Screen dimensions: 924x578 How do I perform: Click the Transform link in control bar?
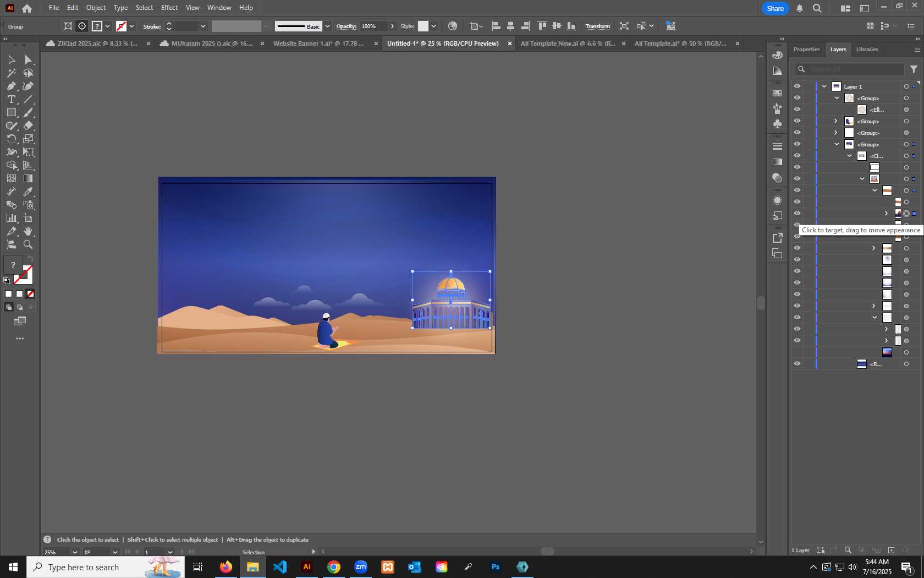pyautogui.click(x=598, y=26)
